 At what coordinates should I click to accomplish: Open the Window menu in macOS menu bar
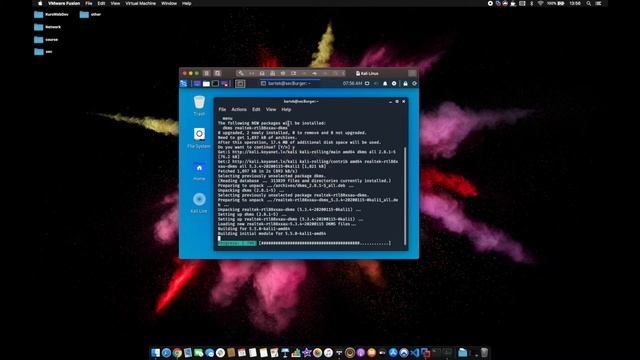click(x=169, y=3)
